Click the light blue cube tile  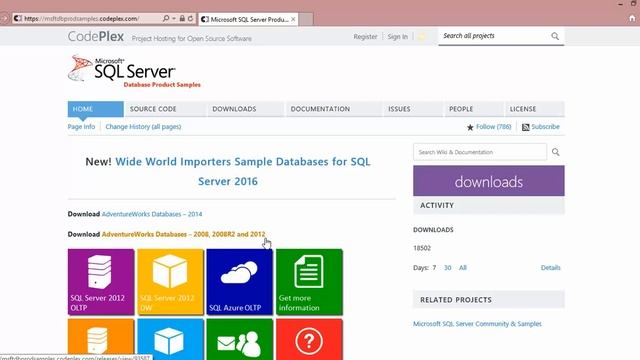tap(170, 339)
